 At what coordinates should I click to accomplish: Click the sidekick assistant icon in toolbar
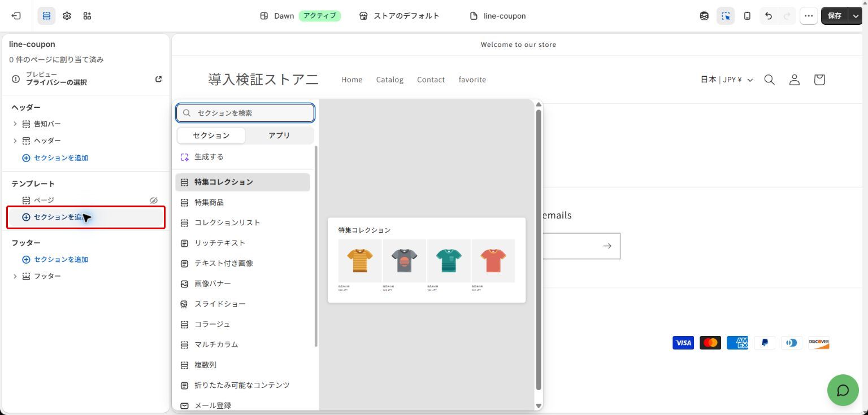[704, 16]
